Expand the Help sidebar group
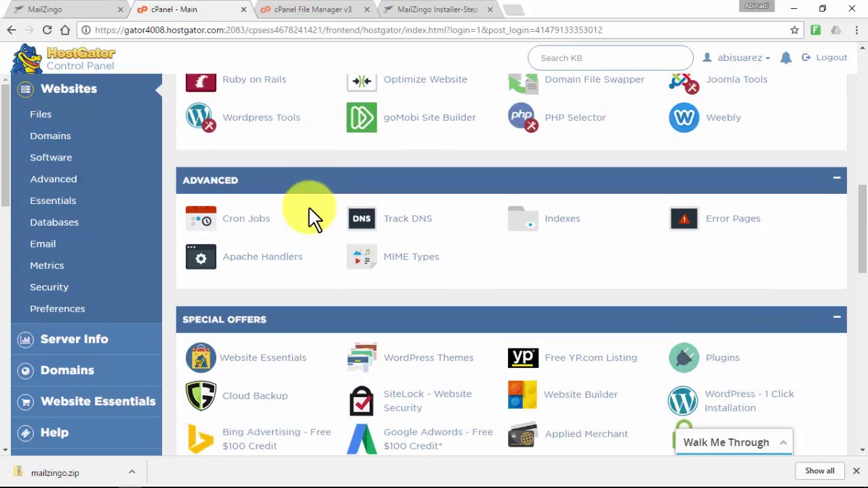Viewport: 868px width, 488px height. [x=86, y=432]
